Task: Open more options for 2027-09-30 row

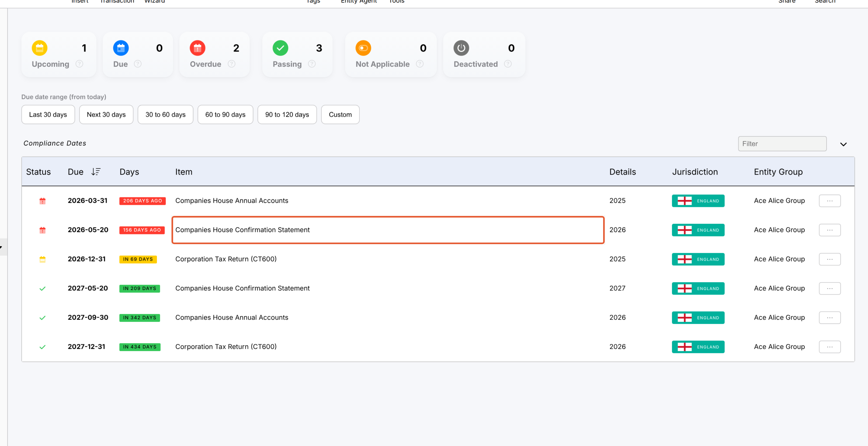Action: [830, 317]
